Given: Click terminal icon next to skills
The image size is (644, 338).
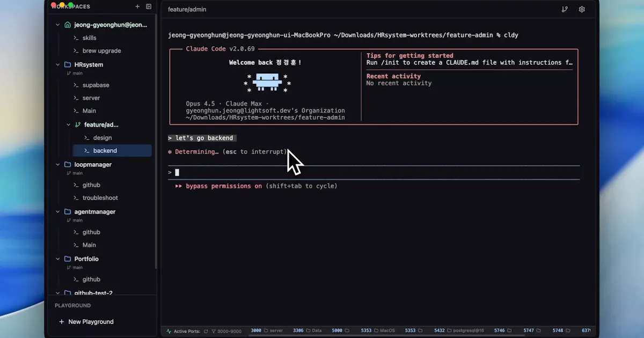Looking at the screenshot, I should pyautogui.click(x=76, y=38).
